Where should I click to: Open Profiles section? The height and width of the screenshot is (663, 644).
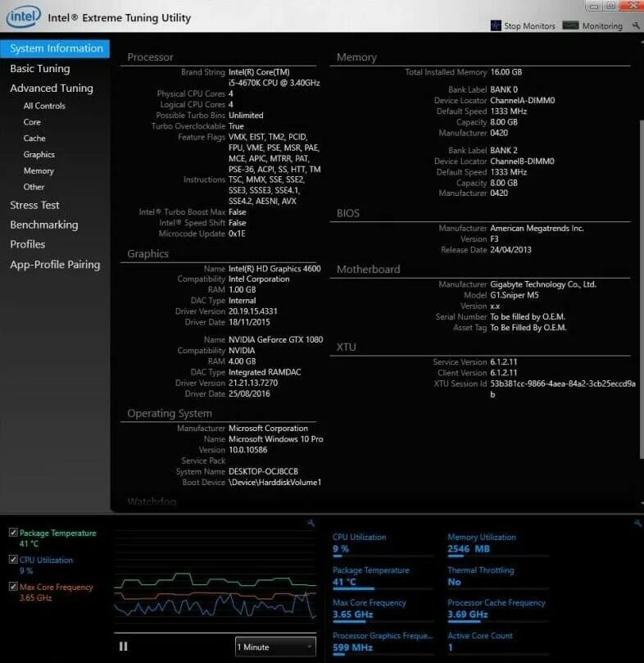pos(28,244)
